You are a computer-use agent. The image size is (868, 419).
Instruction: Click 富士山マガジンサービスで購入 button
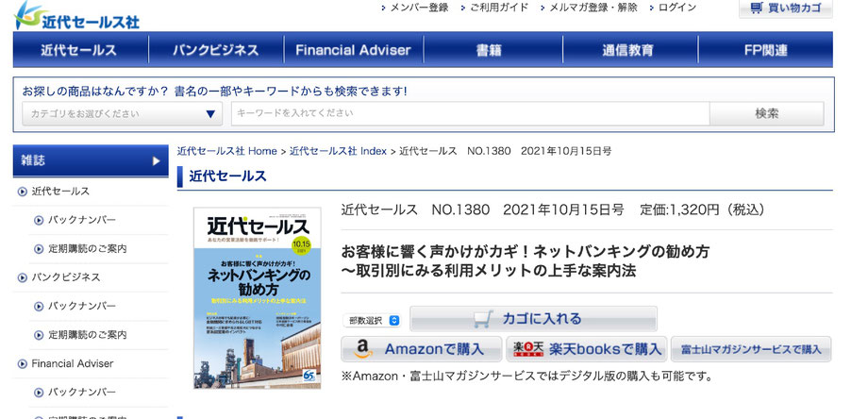751,349
